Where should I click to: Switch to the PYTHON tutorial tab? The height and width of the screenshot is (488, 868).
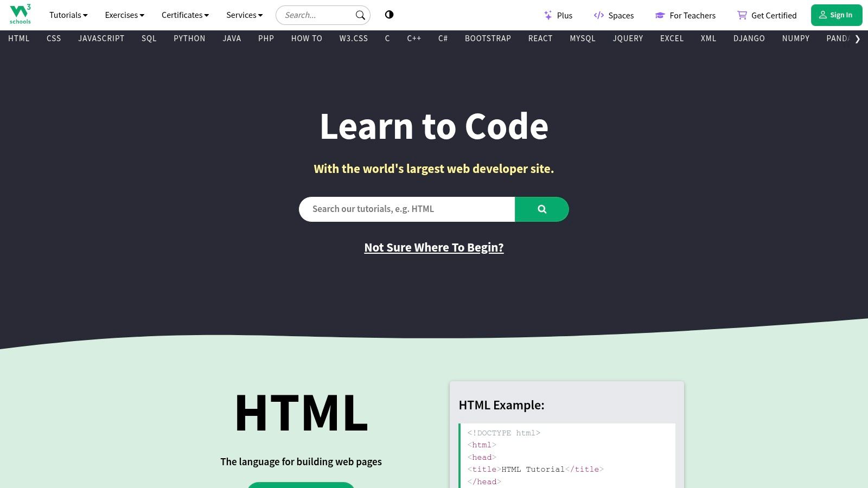coord(189,38)
